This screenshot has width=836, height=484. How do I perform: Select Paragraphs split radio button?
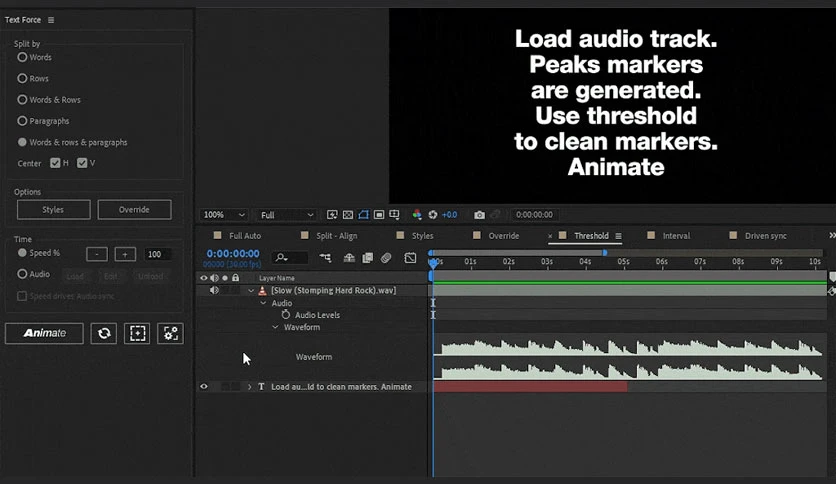pyautogui.click(x=22, y=121)
